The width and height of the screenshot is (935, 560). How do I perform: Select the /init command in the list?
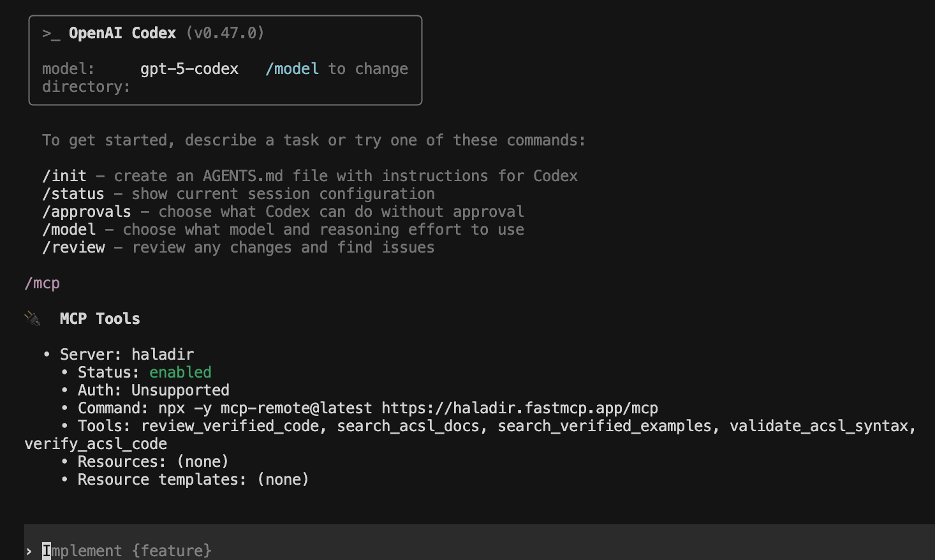pos(64,176)
